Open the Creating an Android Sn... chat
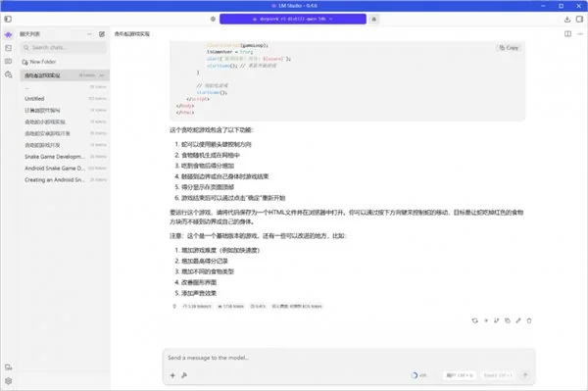The height and width of the screenshot is (391, 588). tap(65, 180)
